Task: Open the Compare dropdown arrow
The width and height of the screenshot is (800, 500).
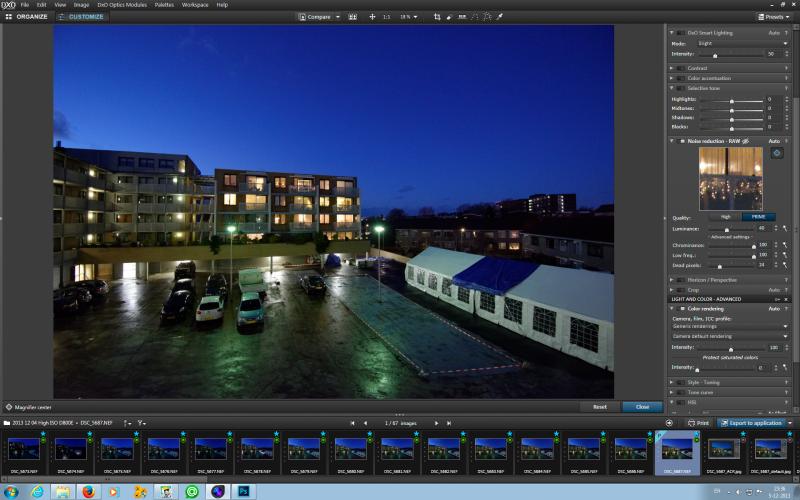Action: [338, 17]
